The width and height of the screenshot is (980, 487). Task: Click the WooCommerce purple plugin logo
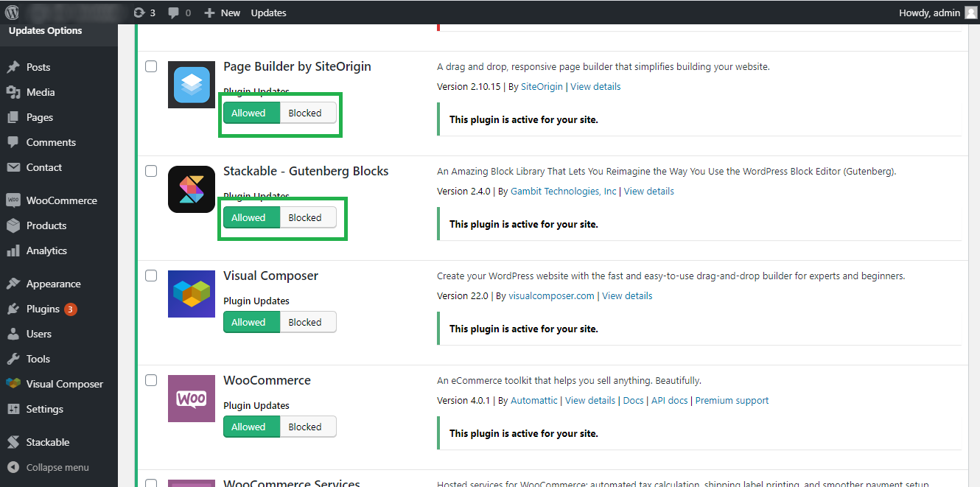coord(192,399)
